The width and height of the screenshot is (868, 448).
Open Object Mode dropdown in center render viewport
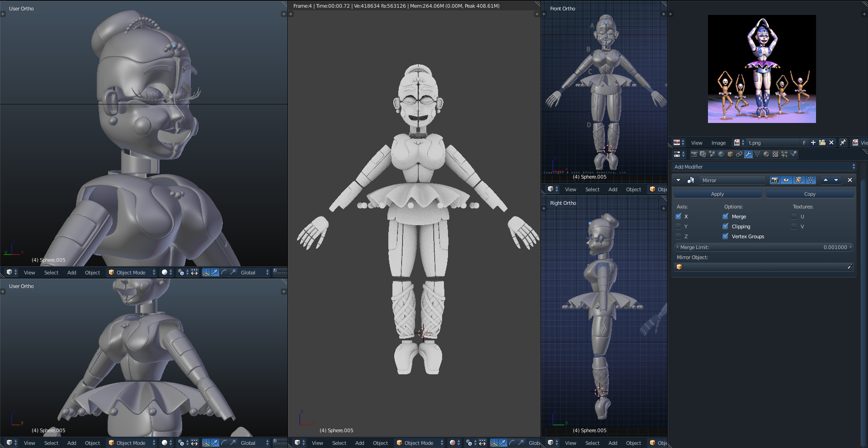tap(420, 443)
